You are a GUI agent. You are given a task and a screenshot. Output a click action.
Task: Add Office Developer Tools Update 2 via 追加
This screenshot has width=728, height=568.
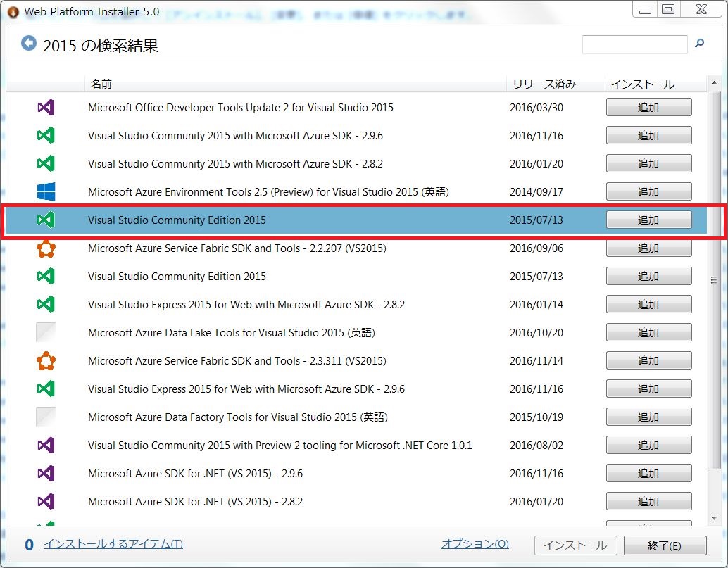pyautogui.click(x=648, y=107)
